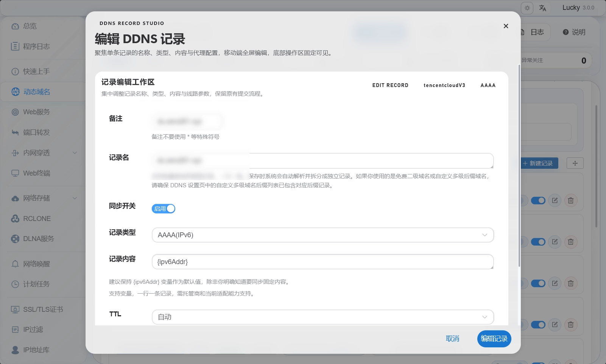Select 动态域名 in the sidebar
The width and height of the screenshot is (606, 364).
point(43,92)
